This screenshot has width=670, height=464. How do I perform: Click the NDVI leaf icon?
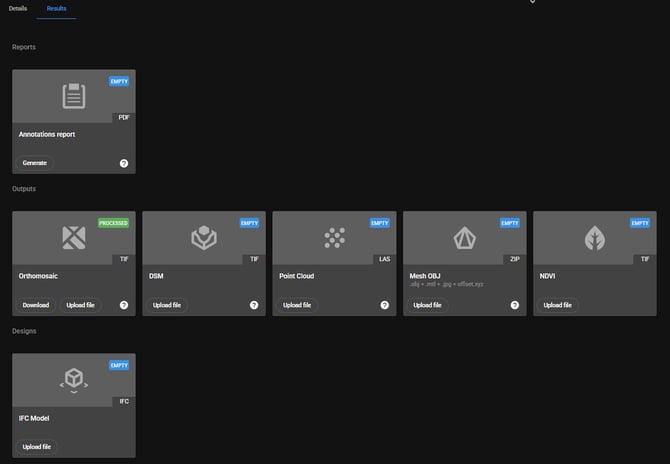pos(595,237)
